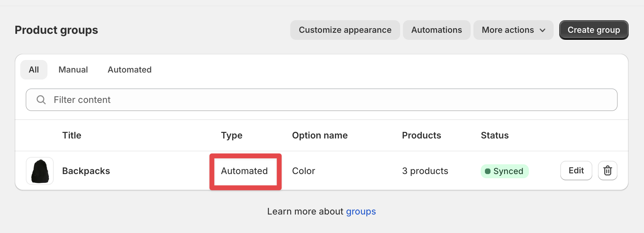This screenshot has height=233, width=644.
Task: Switch to the Automated tab
Action: tap(129, 70)
